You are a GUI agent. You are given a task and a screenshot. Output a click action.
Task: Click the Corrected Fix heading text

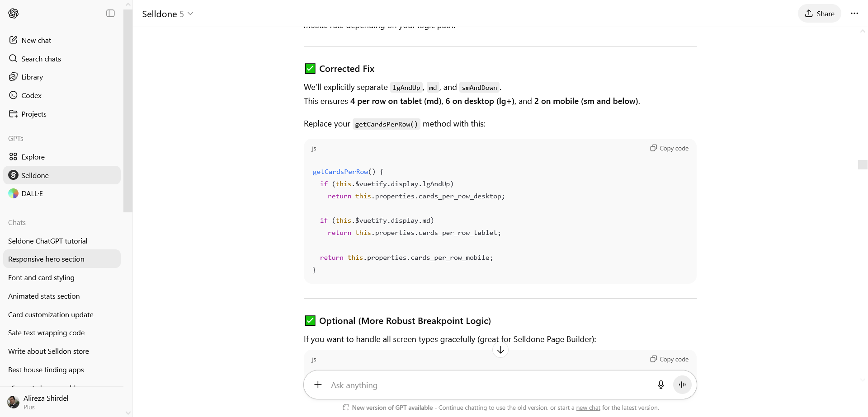(x=347, y=69)
